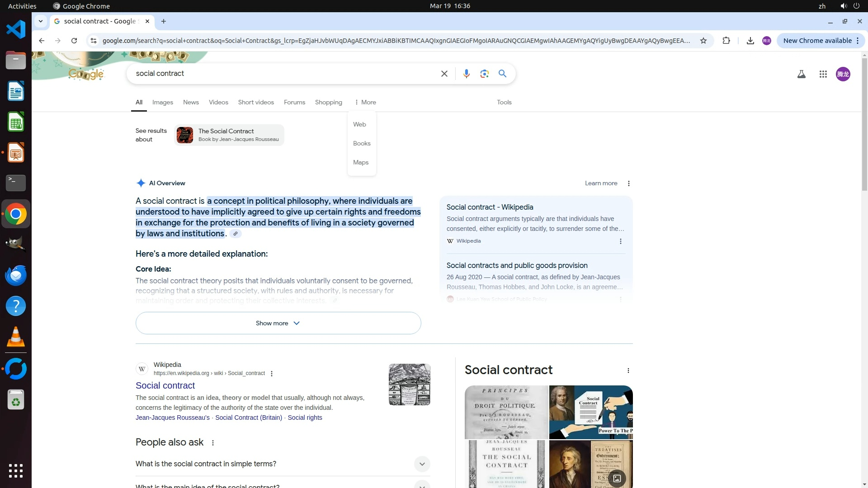Bookmark this page with star icon

703,41
